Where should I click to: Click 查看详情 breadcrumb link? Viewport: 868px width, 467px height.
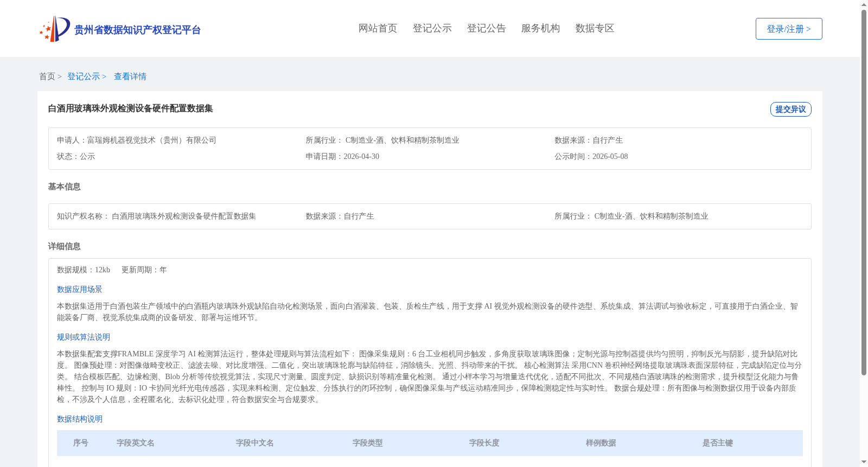tap(130, 76)
